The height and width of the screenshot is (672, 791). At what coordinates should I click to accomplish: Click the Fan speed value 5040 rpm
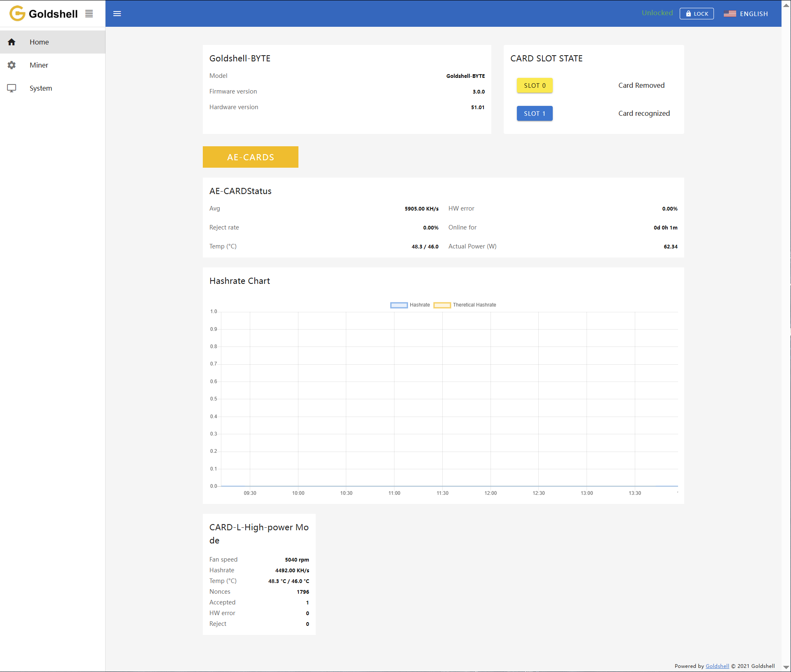(297, 560)
